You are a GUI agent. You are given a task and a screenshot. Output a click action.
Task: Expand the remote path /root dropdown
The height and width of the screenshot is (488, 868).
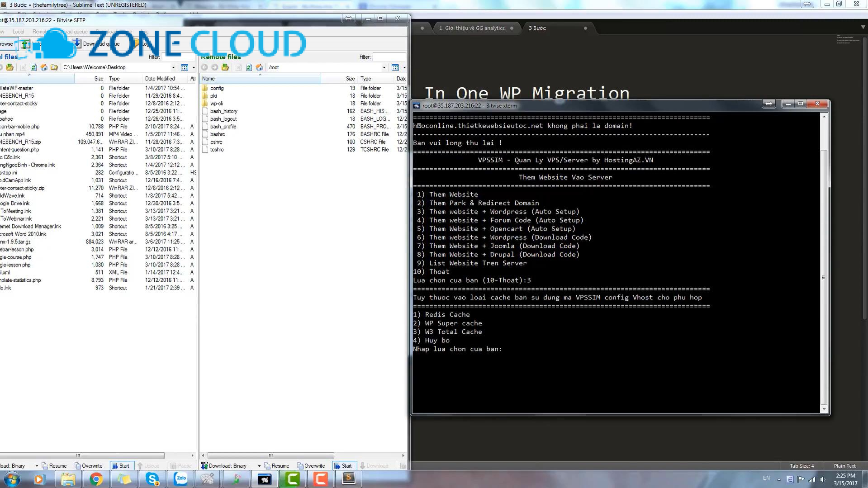click(x=384, y=67)
